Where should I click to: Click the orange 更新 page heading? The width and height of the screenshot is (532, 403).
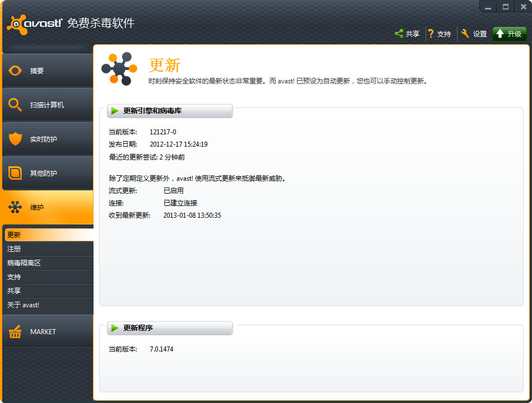pos(165,65)
